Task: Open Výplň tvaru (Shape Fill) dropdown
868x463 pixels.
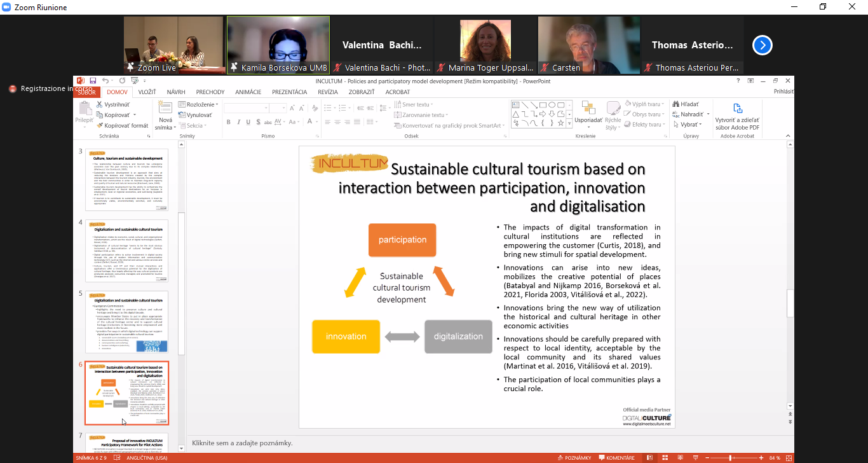Action: point(644,104)
